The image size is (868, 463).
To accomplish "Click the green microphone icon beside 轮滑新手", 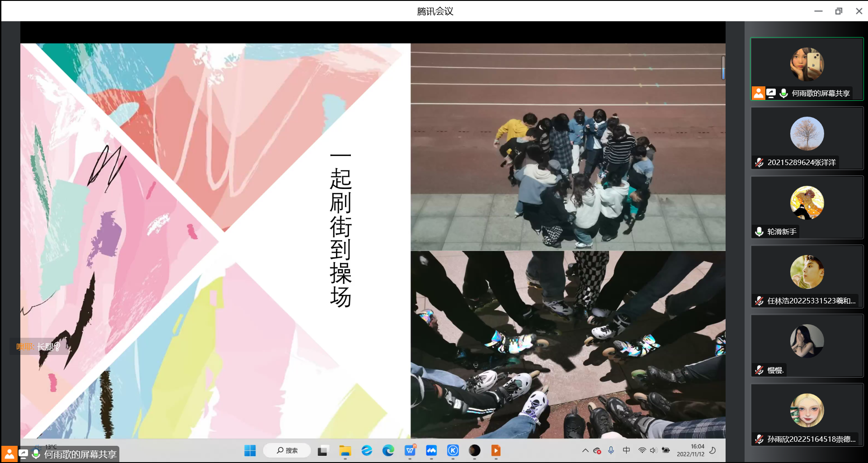I will point(759,231).
